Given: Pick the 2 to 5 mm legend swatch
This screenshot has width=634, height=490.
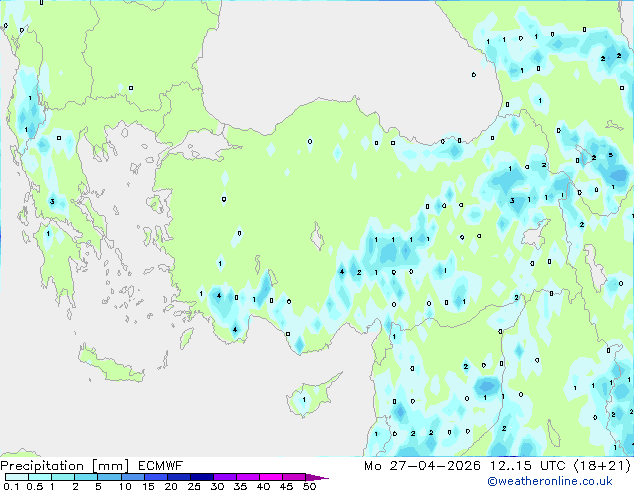Looking at the screenshot, I should [86, 477].
